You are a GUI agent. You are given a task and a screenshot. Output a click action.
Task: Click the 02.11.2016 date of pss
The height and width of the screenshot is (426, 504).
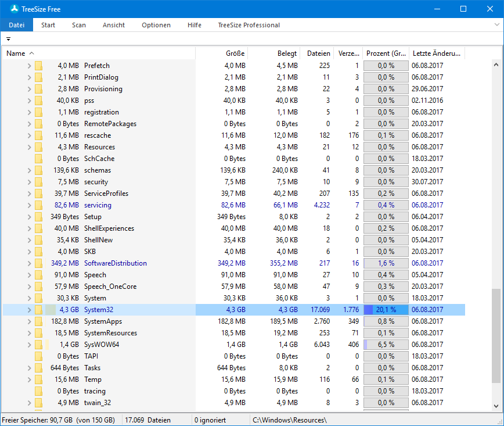click(427, 101)
